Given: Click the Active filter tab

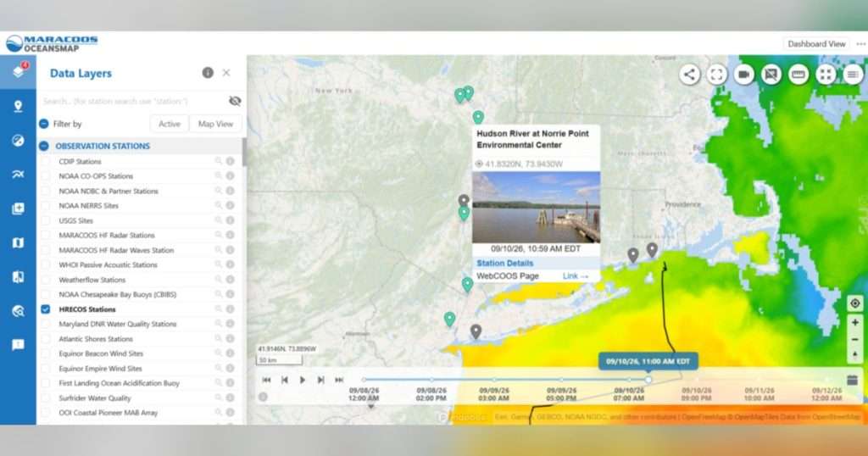Looking at the screenshot, I should pos(170,124).
